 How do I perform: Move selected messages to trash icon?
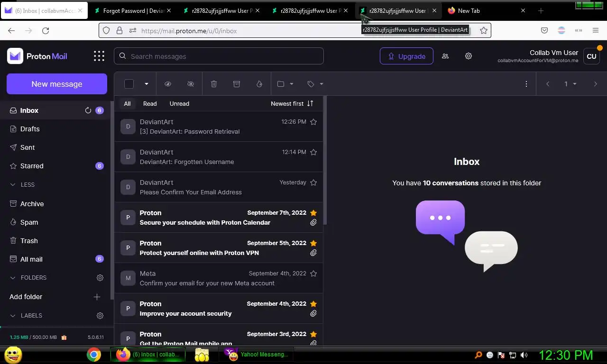click(x=214, y=84)
